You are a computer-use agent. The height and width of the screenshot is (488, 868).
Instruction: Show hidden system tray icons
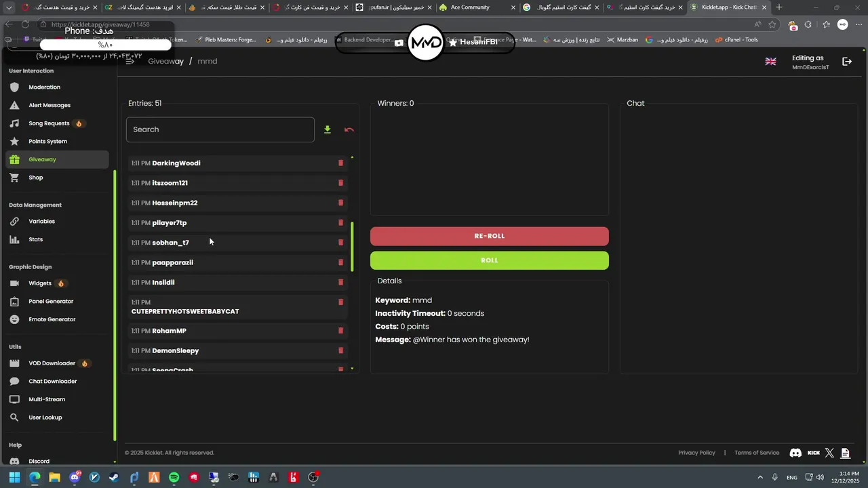pyautogui.click(x=760, y=478)
